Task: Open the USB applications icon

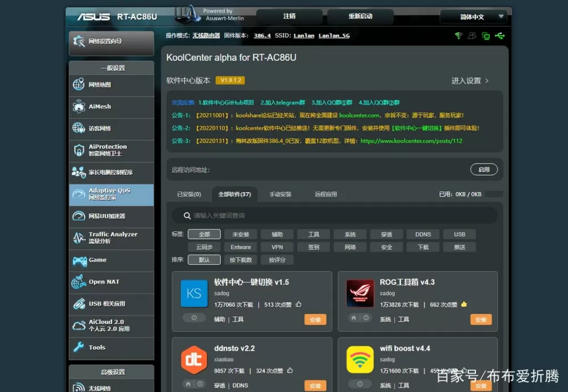Action: (x=78, y=303)
